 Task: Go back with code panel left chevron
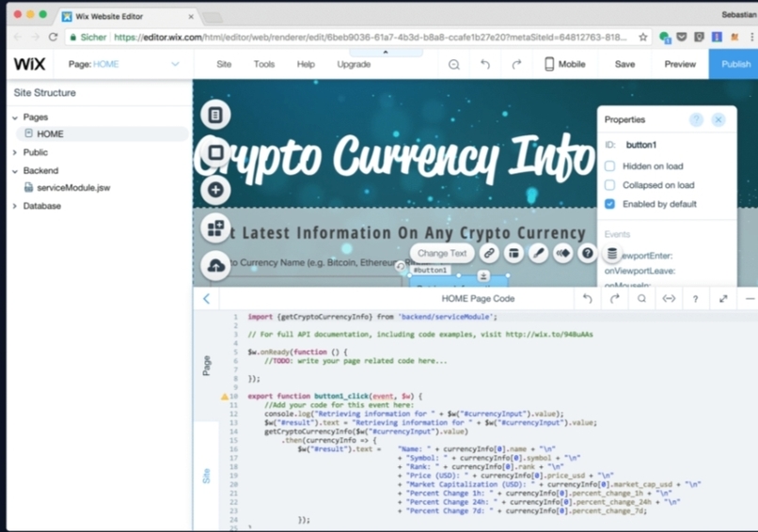coord(206,299)
